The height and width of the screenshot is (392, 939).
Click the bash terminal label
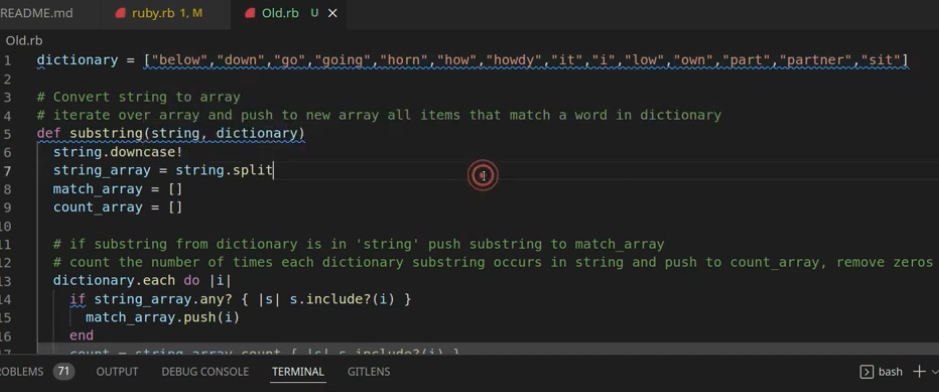click(890, 372)
